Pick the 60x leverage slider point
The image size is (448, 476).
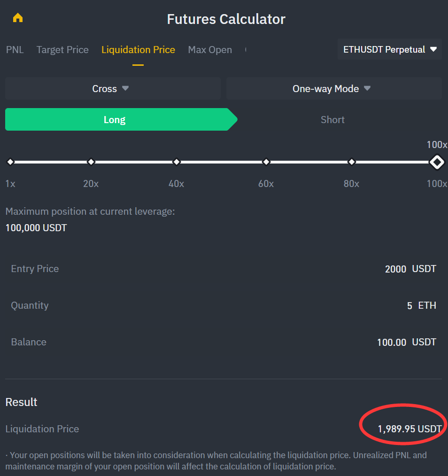pos(266,162)
